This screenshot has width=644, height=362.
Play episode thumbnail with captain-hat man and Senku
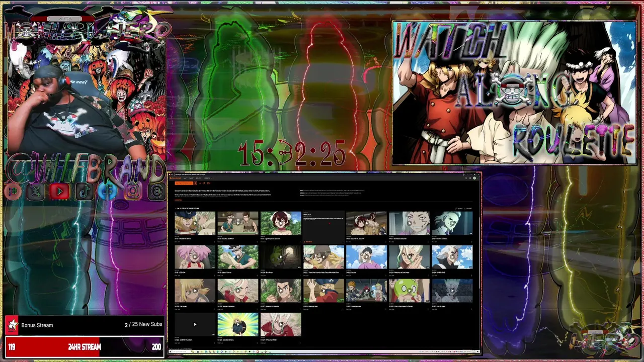(195, 223)
